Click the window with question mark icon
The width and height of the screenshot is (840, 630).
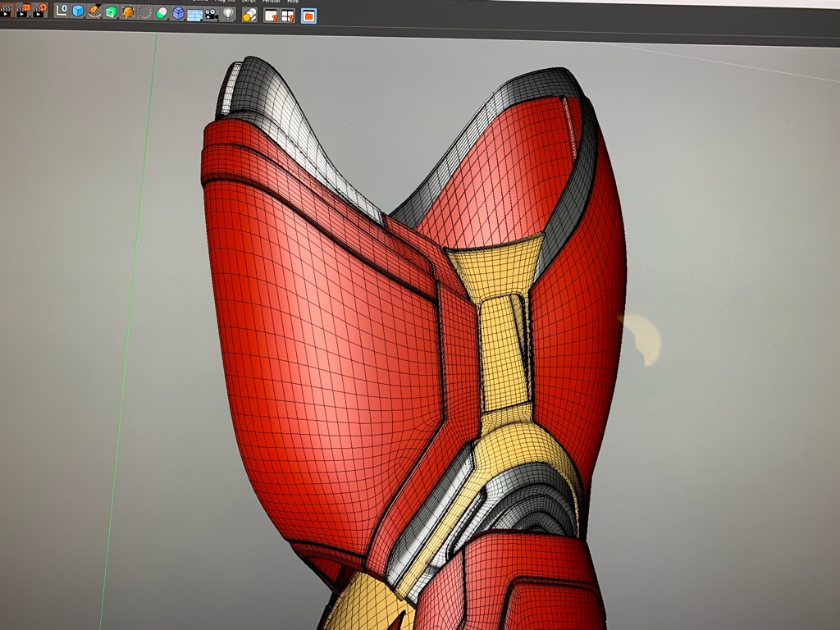click(271, 16)
